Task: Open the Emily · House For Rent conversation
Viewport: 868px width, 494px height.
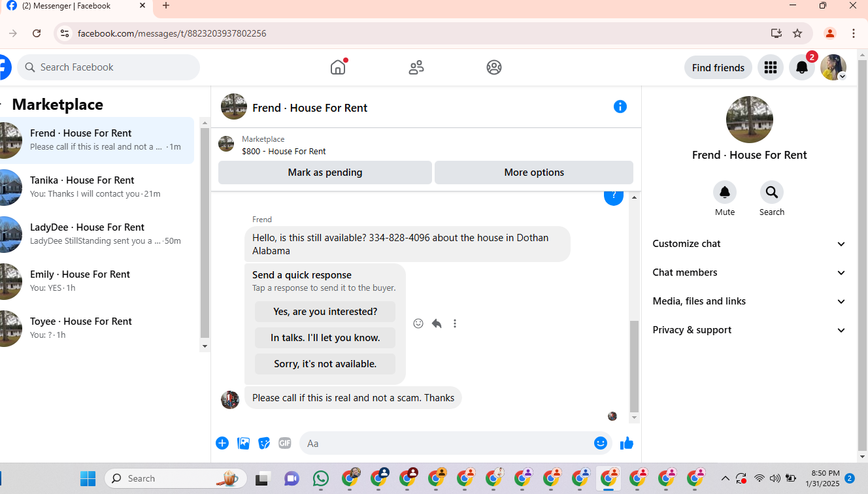Action: point(97,281)
